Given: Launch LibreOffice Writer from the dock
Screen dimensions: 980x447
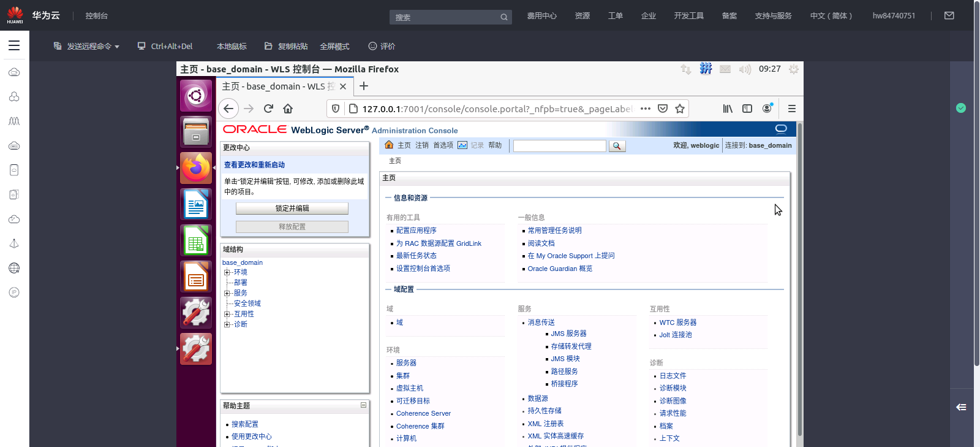Looking at the screenshot, I should pos(196,204).
